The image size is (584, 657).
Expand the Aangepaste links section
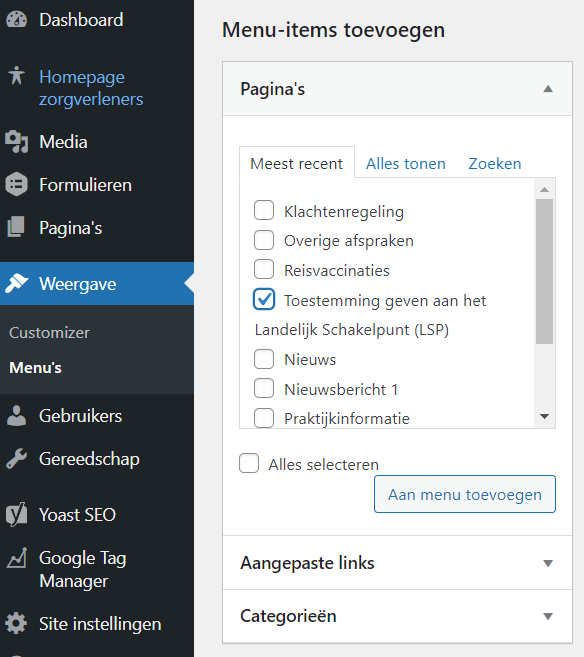[x=548, y=563]
